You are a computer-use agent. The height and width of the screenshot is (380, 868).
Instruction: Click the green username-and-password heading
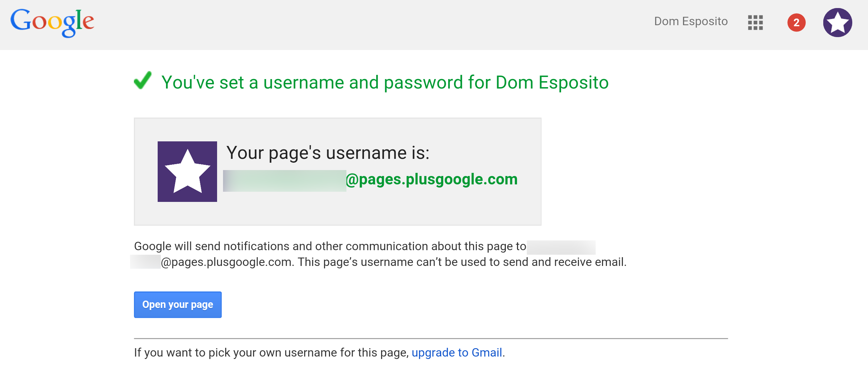click(x=385, y=83)
